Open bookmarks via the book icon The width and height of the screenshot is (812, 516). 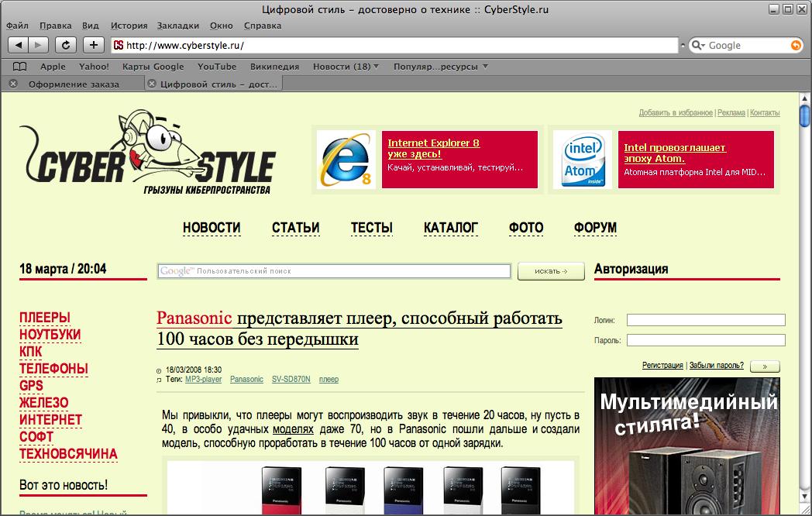19,66
